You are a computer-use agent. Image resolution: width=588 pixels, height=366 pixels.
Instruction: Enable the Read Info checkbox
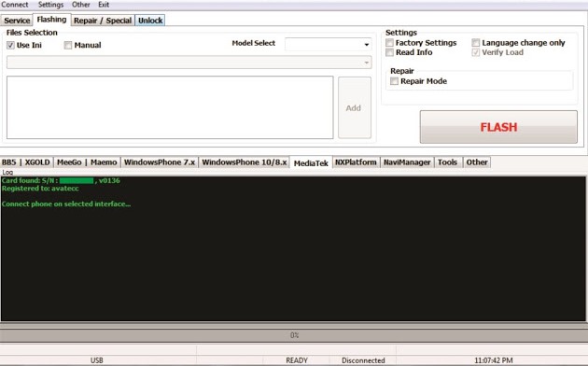pos(389,52)
